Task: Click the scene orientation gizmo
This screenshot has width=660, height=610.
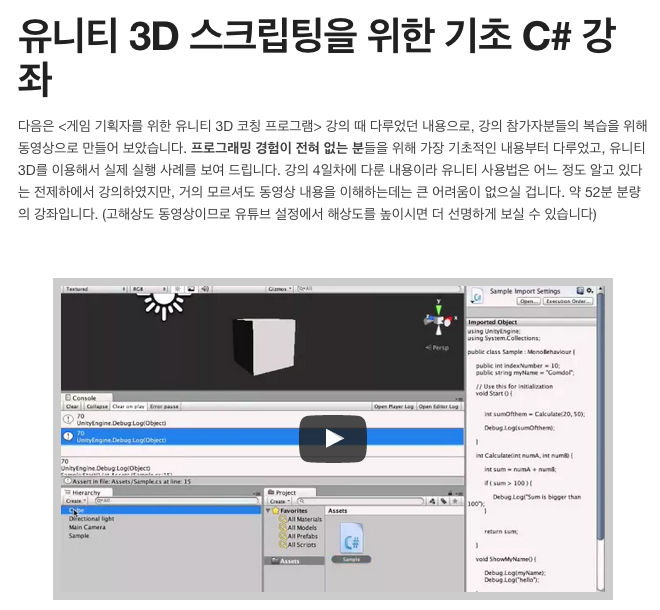Action: (439, 319)
